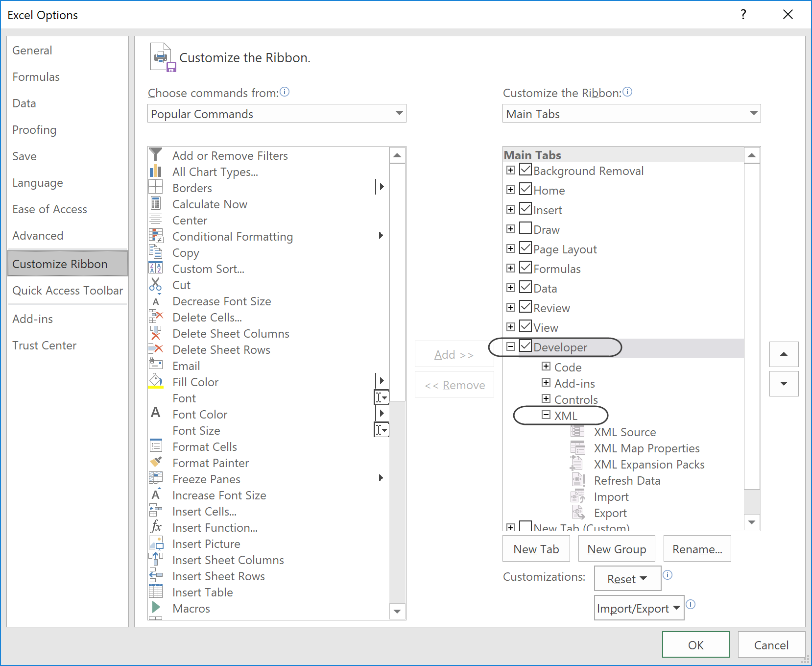Open the Choose commands from dropdown

click(277, 114)
